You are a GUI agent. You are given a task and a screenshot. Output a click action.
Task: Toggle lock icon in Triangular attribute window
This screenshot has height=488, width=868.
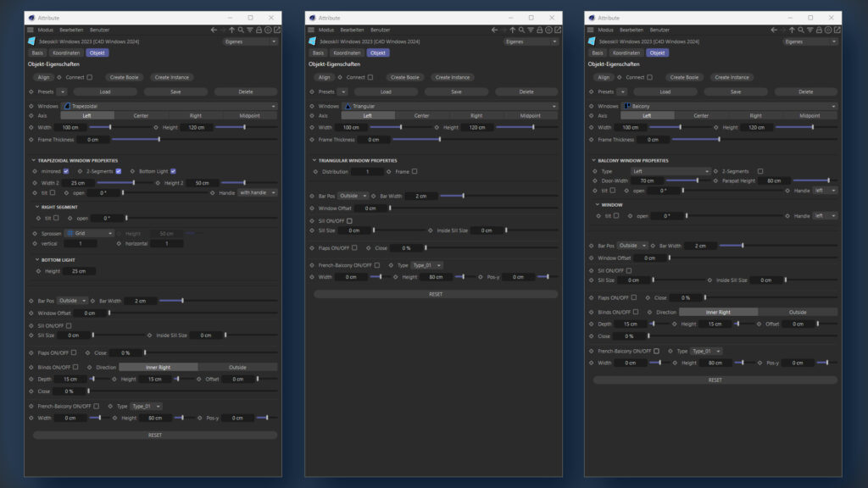539,30
